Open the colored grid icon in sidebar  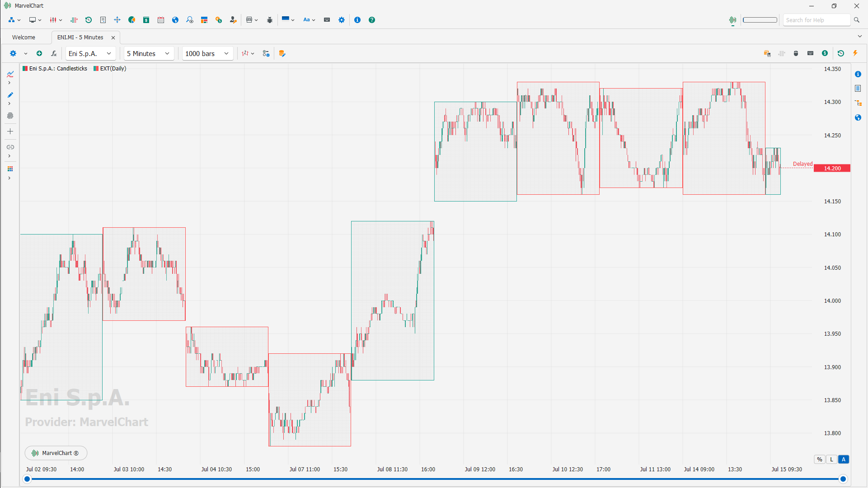pyautogui.click(x=10, y=169)
